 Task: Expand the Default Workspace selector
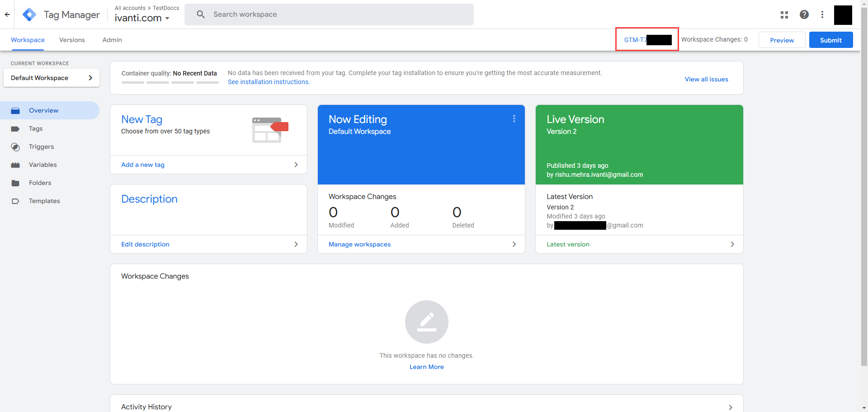tap(52, 78)
